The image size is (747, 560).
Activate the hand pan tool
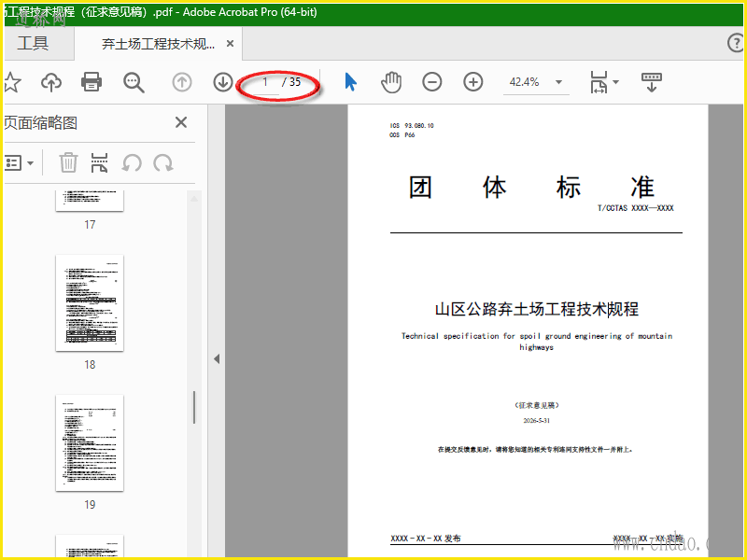tap(391, 82)
